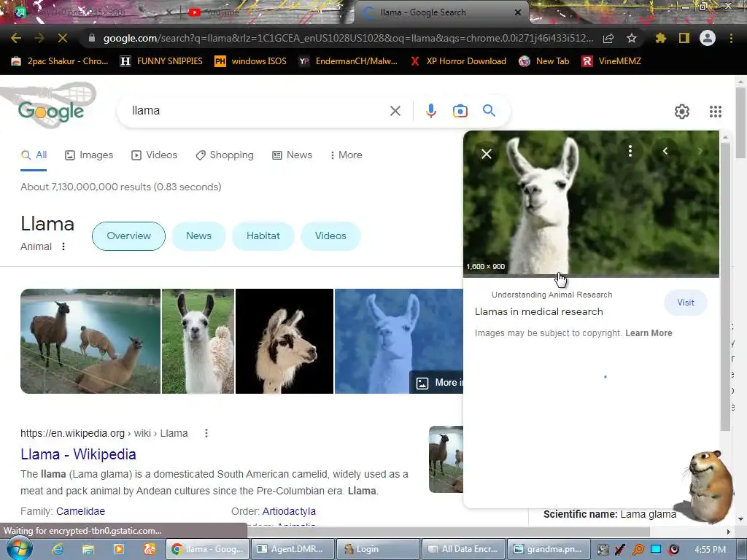Submit the search with the magnifier icon
The height and width of the screenshot is (560, 747).
[489, 111]
